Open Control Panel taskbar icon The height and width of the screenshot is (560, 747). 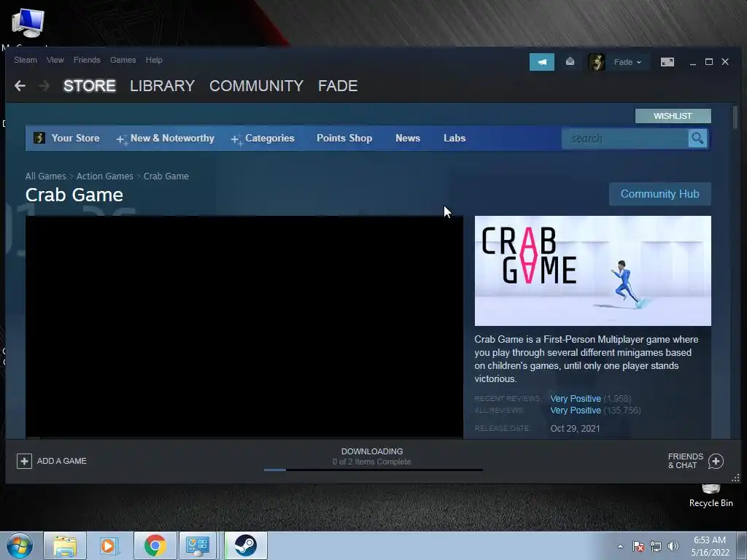[198, 545]
